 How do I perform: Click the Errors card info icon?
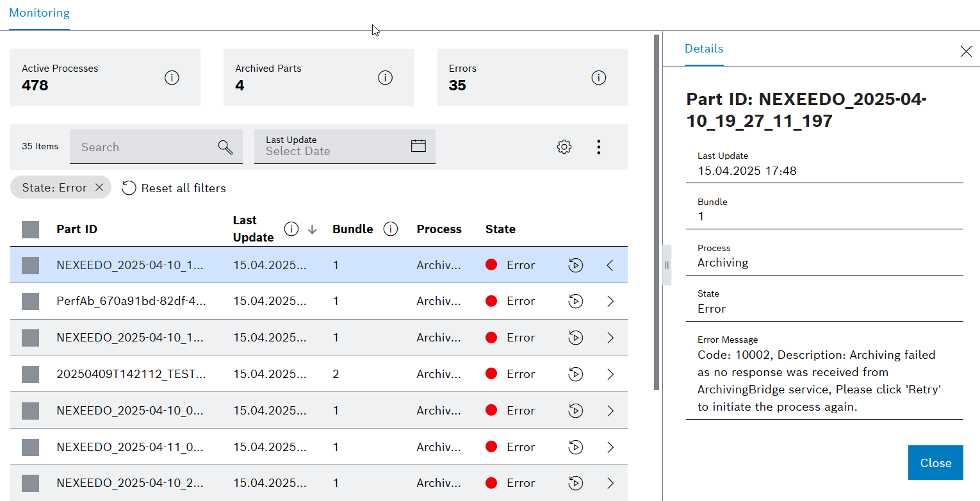(x=598, y=78)
